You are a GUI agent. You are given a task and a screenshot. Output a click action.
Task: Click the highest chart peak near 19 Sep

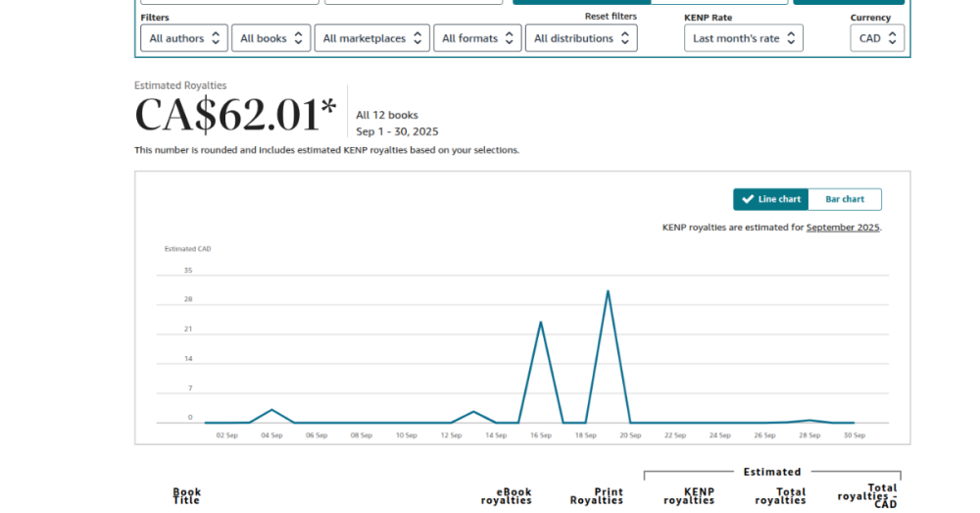[608, 291]
